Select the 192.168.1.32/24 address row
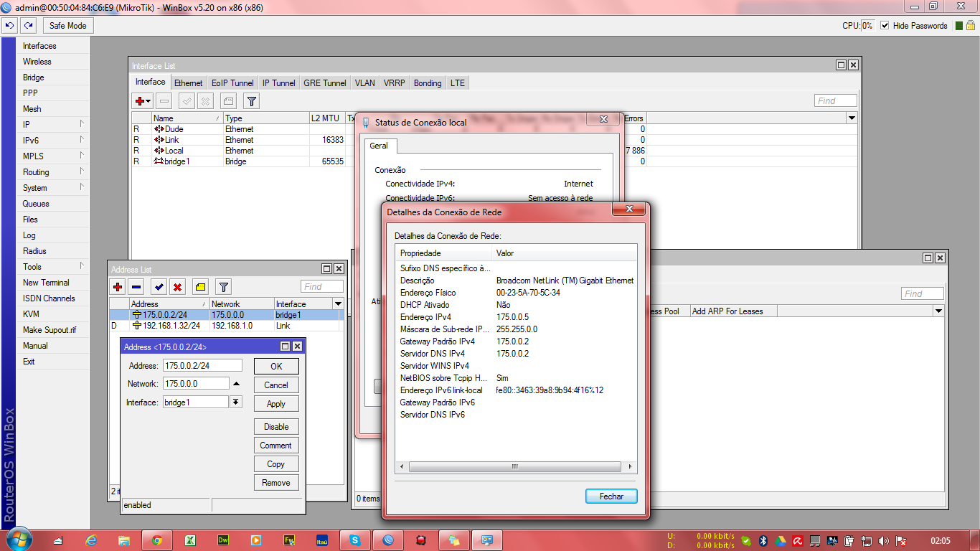The height and width of the screenshot is (551, 980). (226, 326)
